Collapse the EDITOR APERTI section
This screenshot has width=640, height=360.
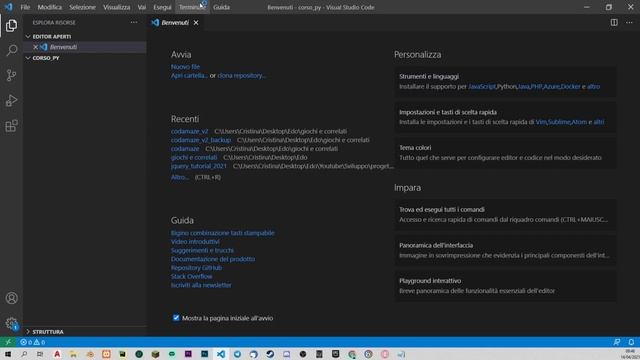(84, 36)
